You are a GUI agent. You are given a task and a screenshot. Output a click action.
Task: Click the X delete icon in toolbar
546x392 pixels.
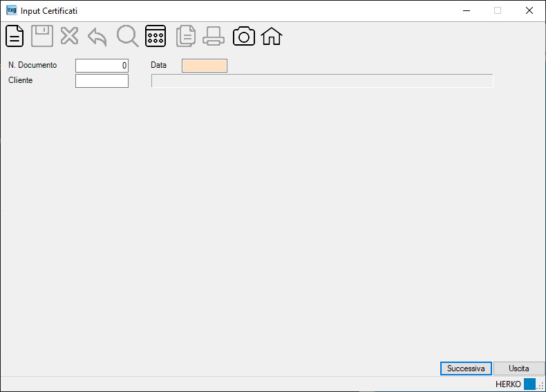pyautogui.click(x=69, y=36)
